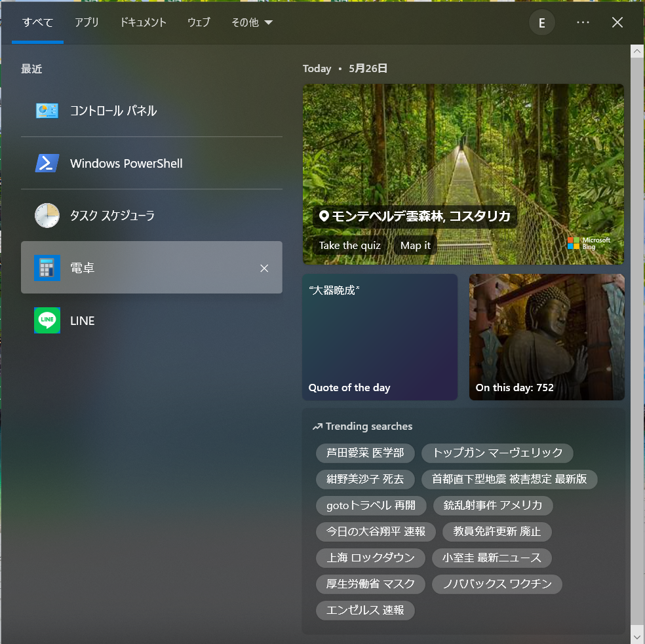645x644 pixels.
Task: Click the Take the quiz button
Action: click(349, 245)
